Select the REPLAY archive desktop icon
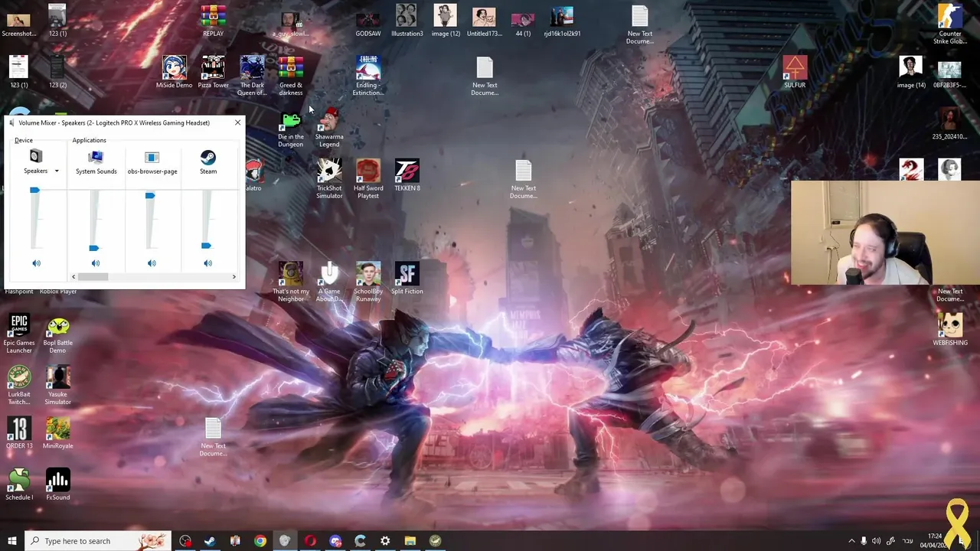 213,21
